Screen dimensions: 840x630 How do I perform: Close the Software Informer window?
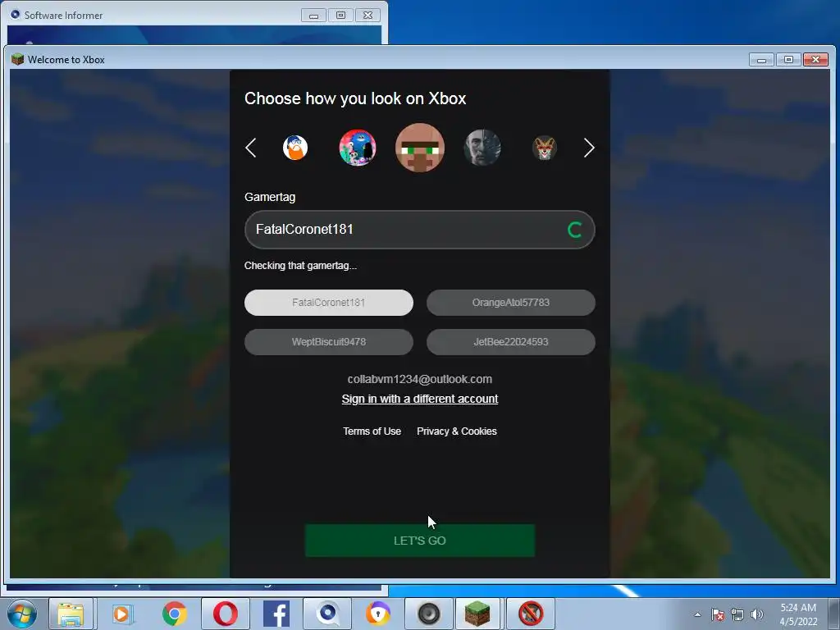click(x=368, y=16)
